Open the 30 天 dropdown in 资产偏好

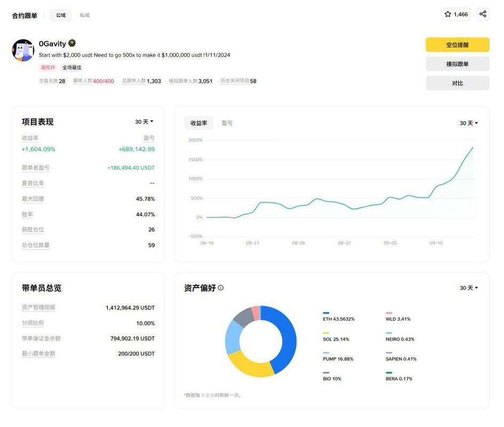pyautogui.click(x=469, y=288)
